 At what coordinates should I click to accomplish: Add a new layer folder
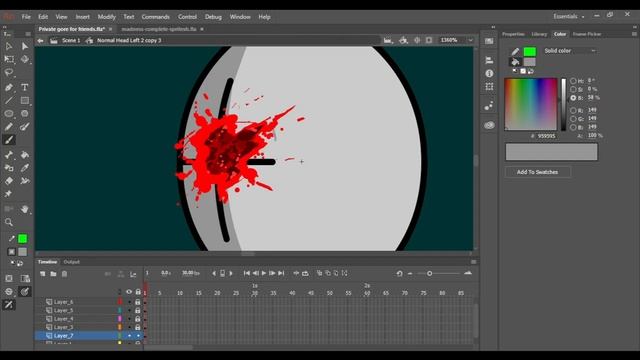(x=53, y=274)
